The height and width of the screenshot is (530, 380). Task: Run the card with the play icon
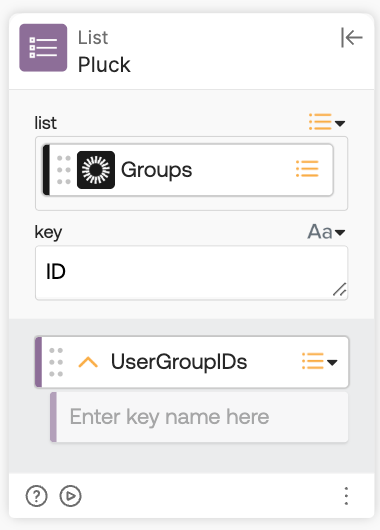pos(70,496)
